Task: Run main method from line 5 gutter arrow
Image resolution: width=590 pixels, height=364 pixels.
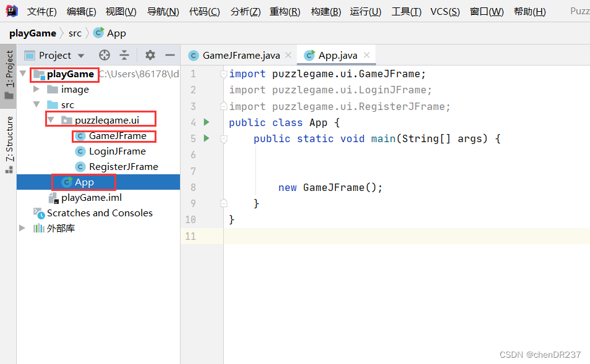Action: click(206, 138)
